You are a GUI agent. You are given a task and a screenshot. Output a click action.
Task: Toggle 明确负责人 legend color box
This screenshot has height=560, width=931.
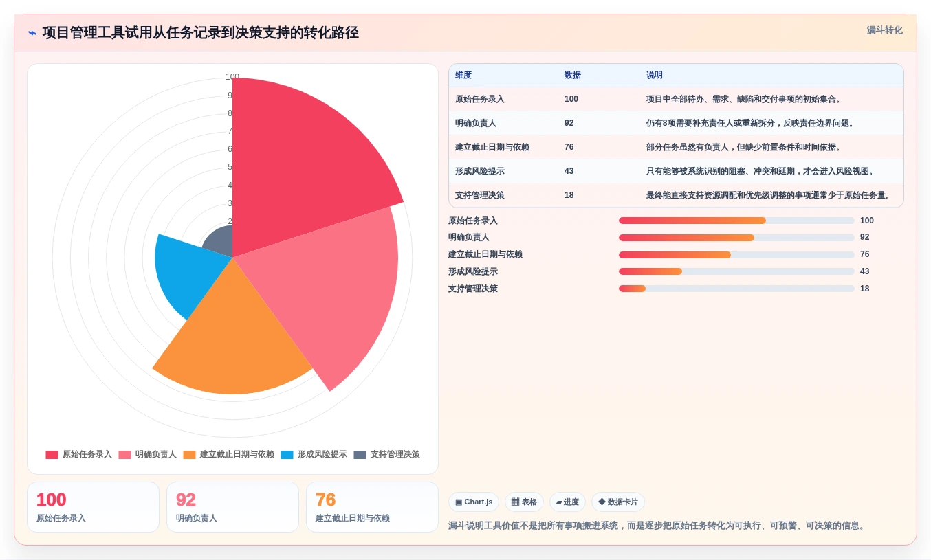[124, 455]
